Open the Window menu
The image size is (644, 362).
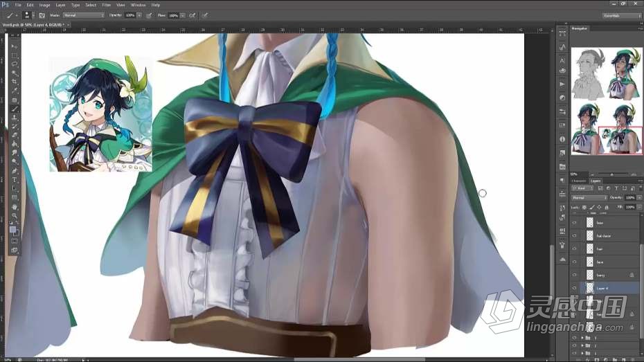[138, 5]
